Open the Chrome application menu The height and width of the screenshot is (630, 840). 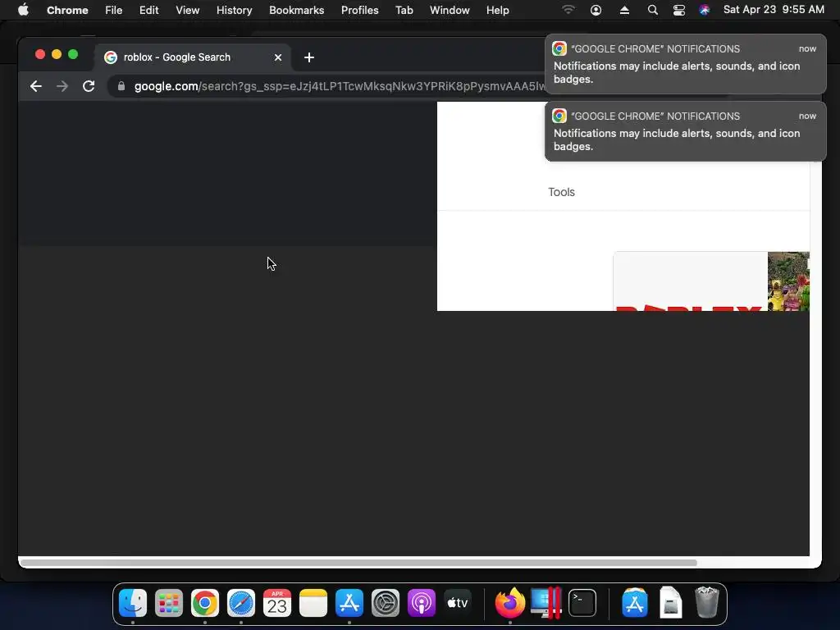(67, 10)
